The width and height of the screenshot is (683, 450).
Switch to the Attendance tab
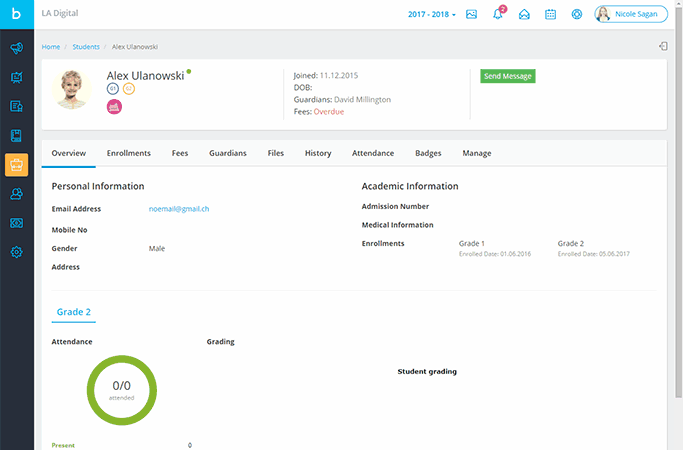pos(372,153)
